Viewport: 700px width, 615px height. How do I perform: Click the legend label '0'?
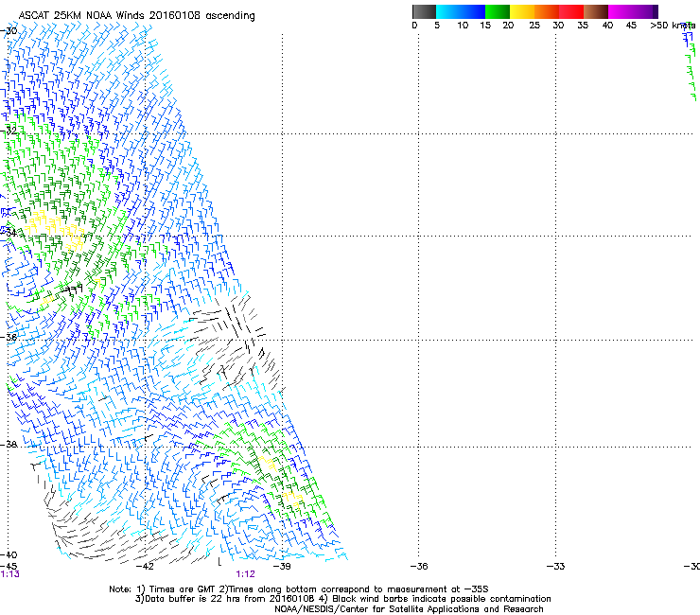(x=414, y=26)
